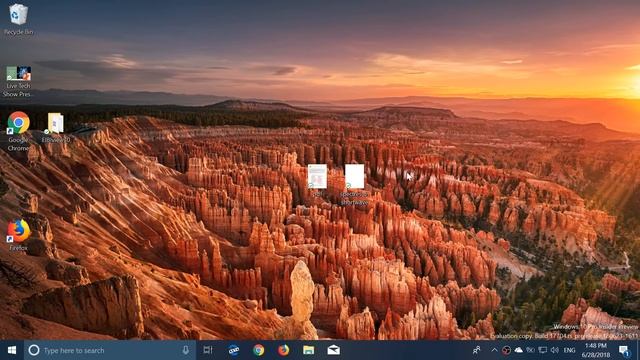This screenshot has height=360, width=640.
Task: Open Task View from the taskbar
Action: pyautogui.click(x=208, y=350)
